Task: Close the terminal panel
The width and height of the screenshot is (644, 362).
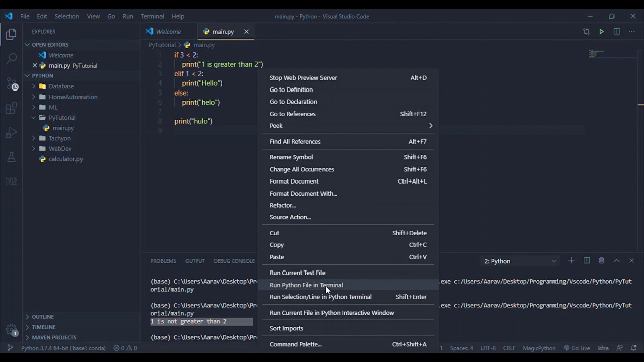Action: pos(632,261)
